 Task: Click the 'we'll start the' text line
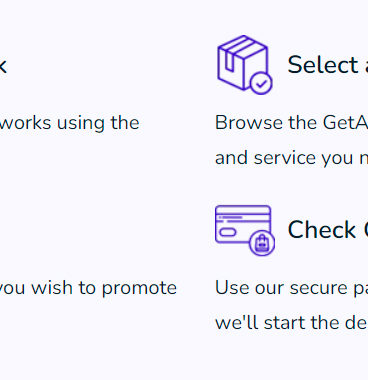(x=291, y=323)
